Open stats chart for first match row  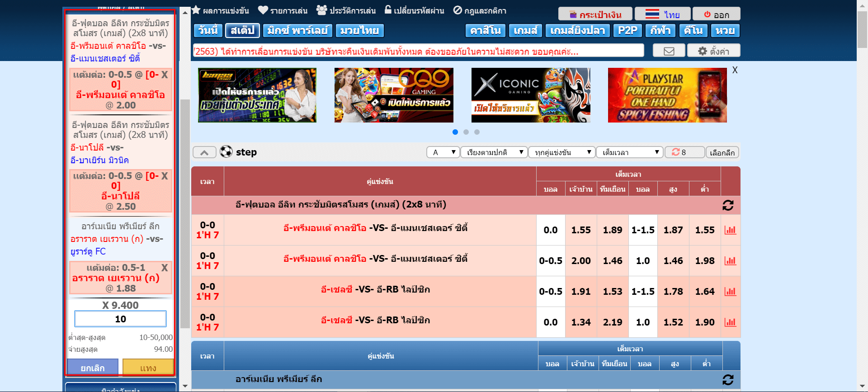click(x=730, y=230)
